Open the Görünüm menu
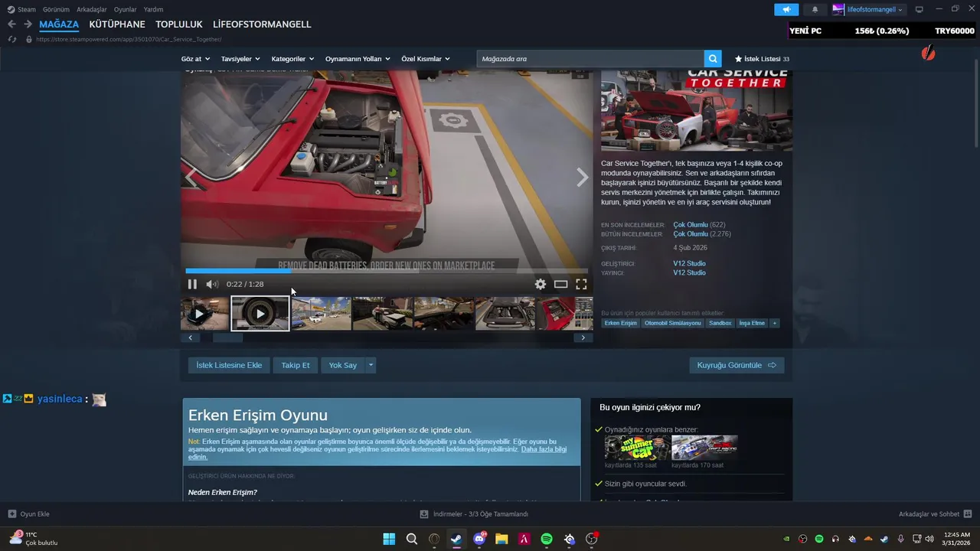Screen dimensions: 980x551 pyautogui.click(x=56, y=9)
